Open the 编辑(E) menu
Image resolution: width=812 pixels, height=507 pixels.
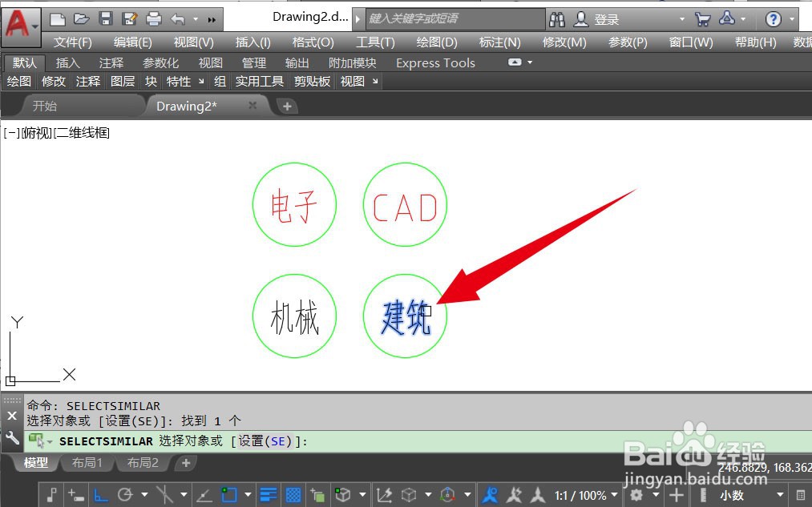[x=132, y=42]
